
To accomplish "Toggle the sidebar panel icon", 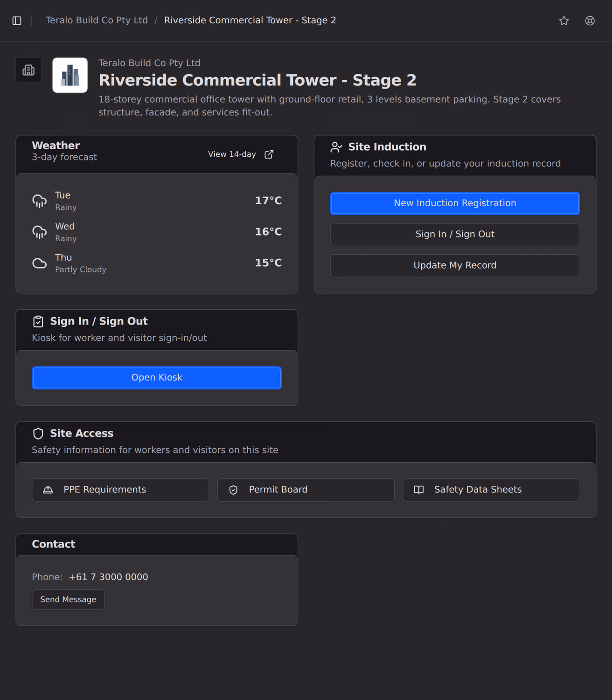I will [17, 21].
